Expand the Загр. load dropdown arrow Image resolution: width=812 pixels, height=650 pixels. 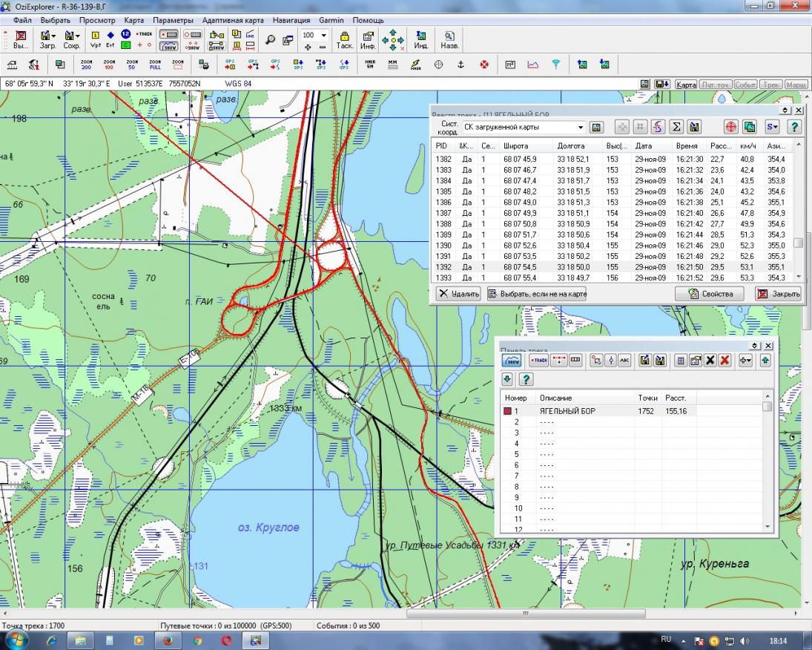tap(55, 35)
